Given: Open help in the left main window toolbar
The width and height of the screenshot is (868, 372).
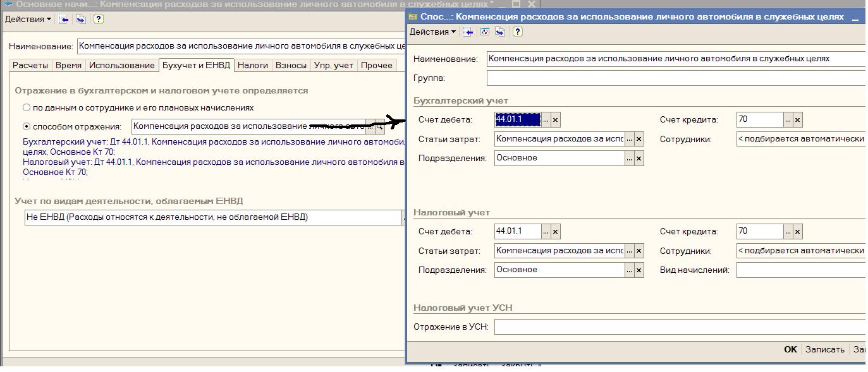Looking at the screenshot, I should click(x=98, y=19).
